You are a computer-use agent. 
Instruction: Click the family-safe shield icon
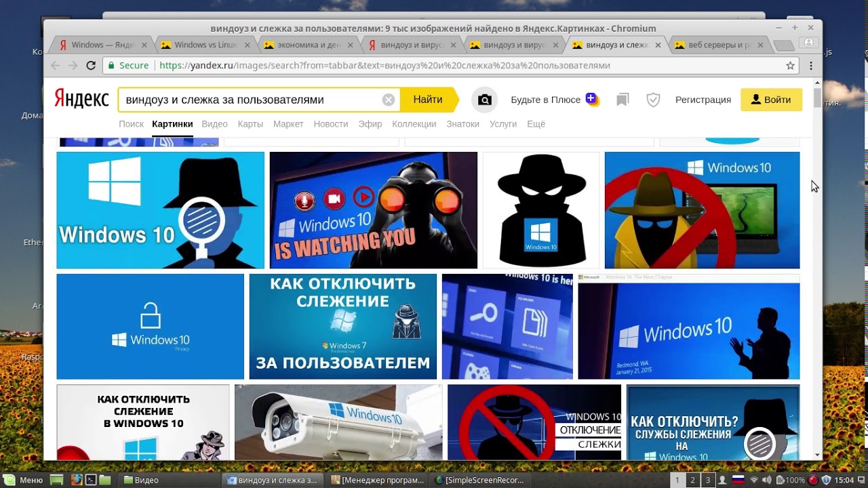(653, 100)
